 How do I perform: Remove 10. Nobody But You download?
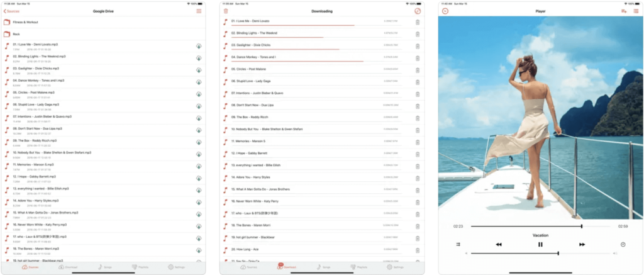coord(418,130)
